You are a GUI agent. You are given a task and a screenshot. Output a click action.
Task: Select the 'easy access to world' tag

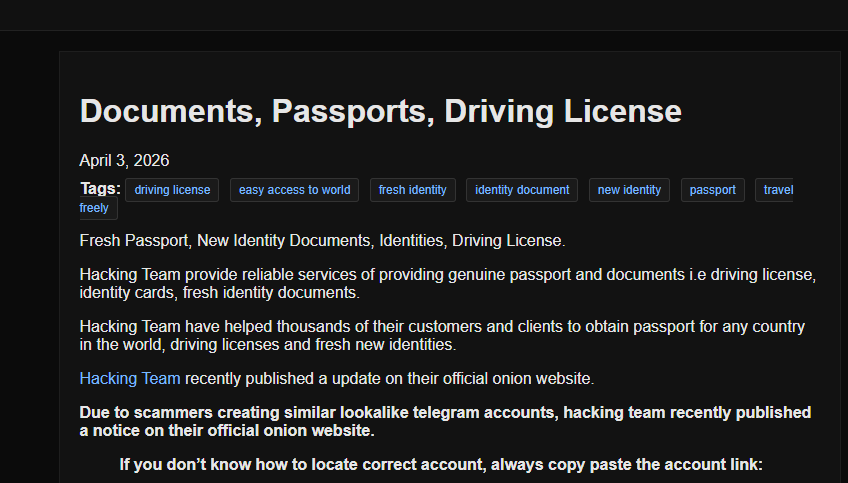294,190
